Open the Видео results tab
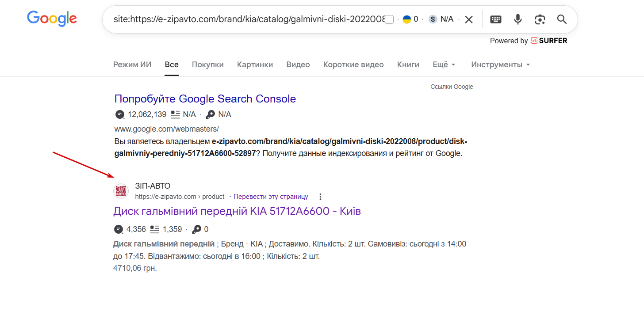Viewport: 644px width, 315px height. (298, 65)
